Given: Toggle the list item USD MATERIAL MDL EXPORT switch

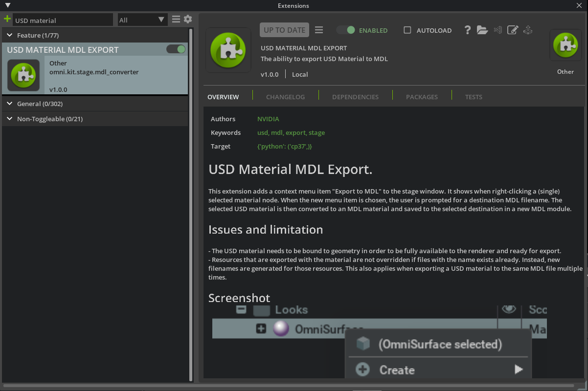Looking at the screenshot, I should (x=176, y=49).
